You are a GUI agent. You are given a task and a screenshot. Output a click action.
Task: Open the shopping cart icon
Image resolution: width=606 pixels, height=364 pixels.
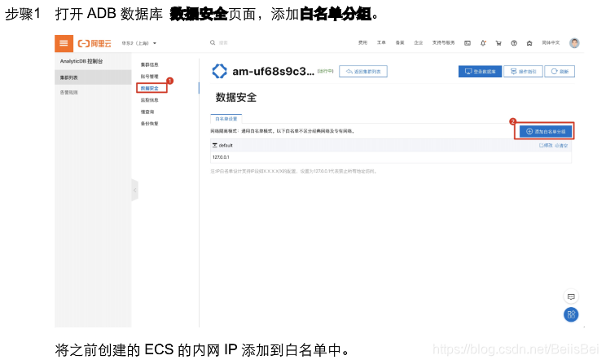click(498, 43)
